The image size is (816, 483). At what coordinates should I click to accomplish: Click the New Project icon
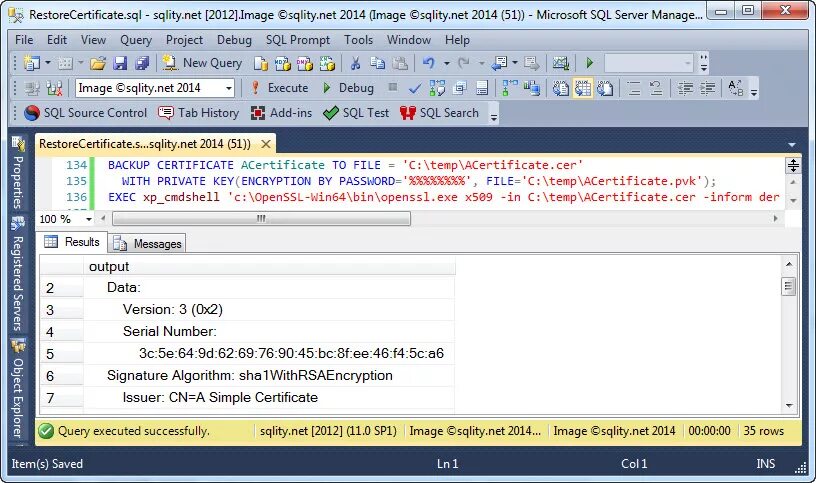coord(32,63)
